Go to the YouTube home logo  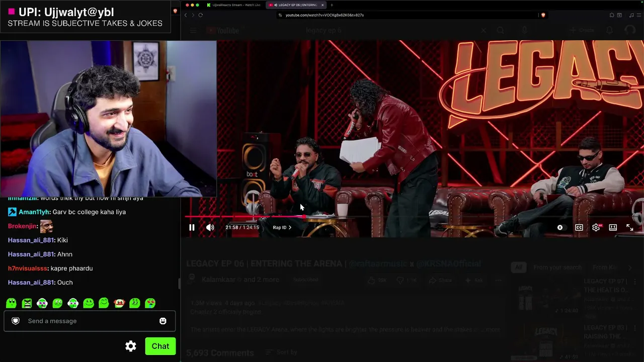point(222,31)
